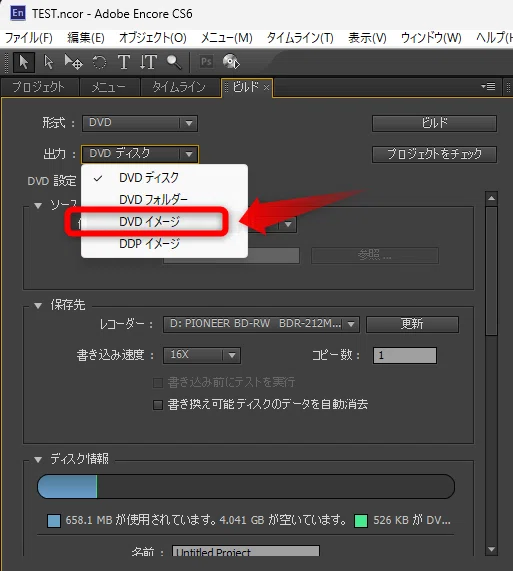The image size is (513, 571).
Task: Select the Rotate tool
Action: pyautogui.click(x=99, y=62)
